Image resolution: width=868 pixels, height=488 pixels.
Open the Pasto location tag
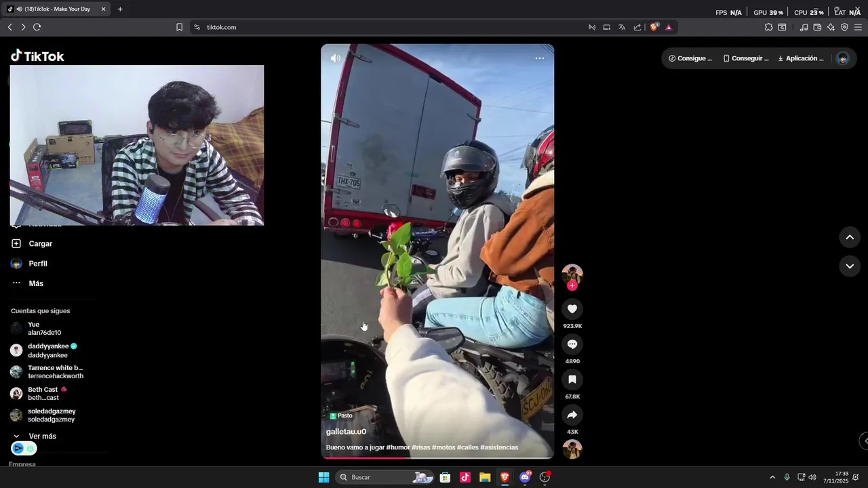[341, 415]
